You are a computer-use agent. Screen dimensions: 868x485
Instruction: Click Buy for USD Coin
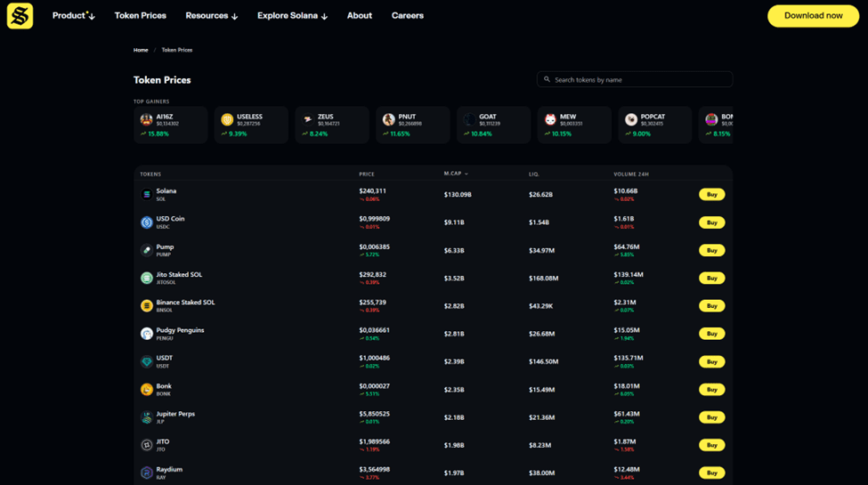coord(712,222)
